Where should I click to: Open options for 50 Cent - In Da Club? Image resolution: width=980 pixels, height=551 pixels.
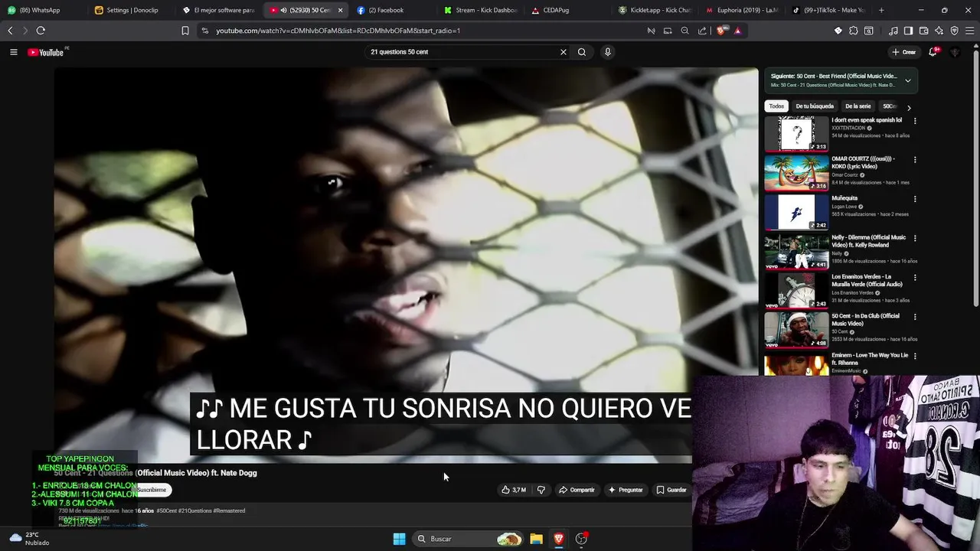point(914,317)
